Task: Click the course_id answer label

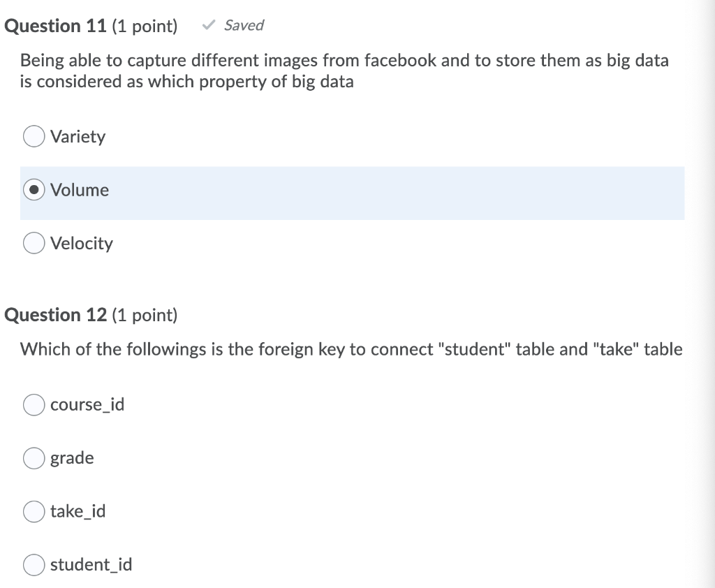Action: click(87, 404)
